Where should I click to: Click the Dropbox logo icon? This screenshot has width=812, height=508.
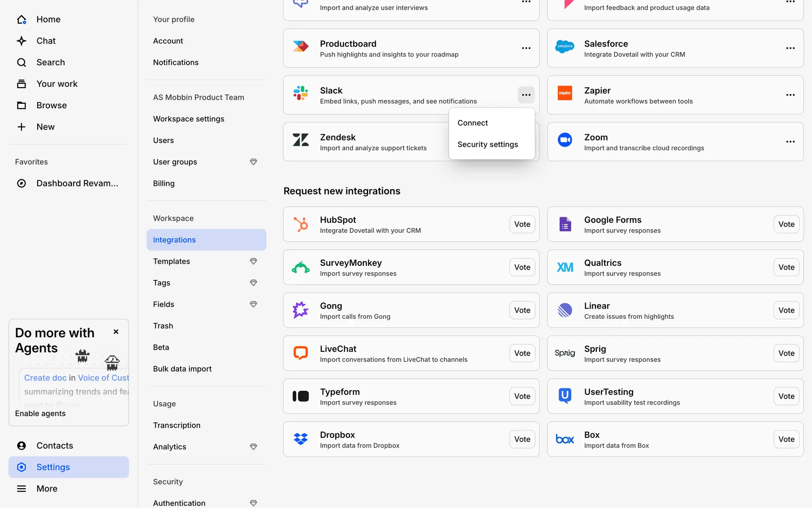(x=301, y=439)
